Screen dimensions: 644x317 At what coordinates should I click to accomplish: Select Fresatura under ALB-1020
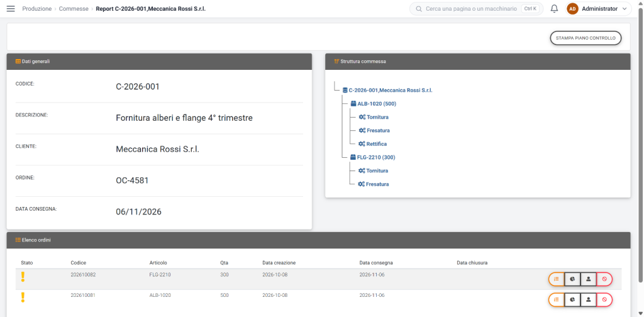coord(374,130)
